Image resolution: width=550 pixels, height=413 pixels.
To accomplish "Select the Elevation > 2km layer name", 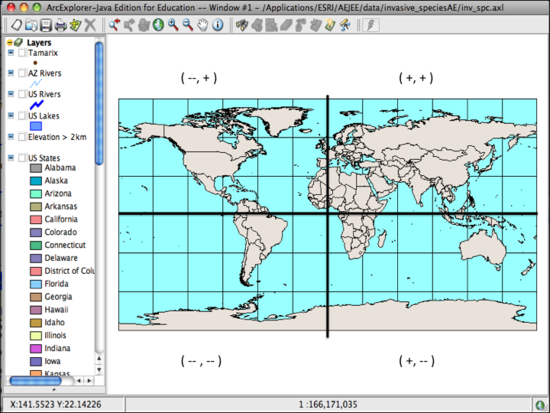I will 57,137.
